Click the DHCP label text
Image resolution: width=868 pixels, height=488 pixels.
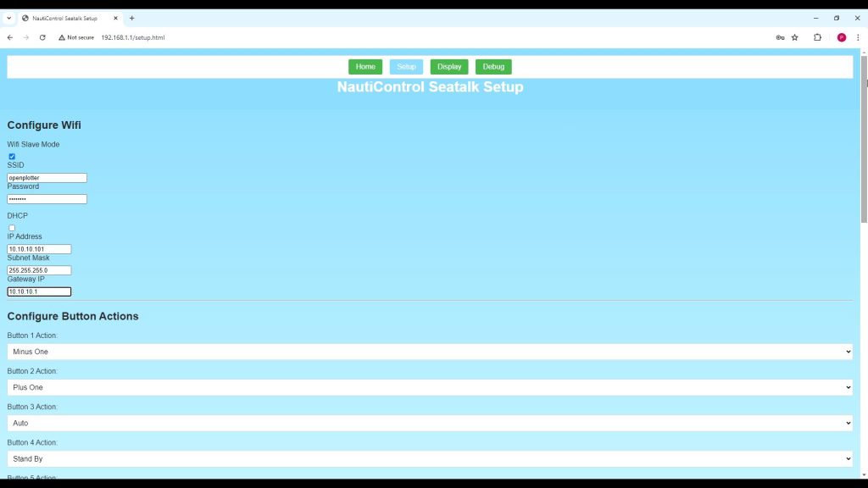click(x=17, y=216)
